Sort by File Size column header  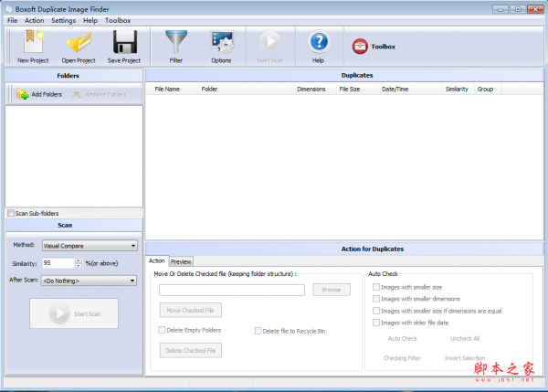pos(357,90)
